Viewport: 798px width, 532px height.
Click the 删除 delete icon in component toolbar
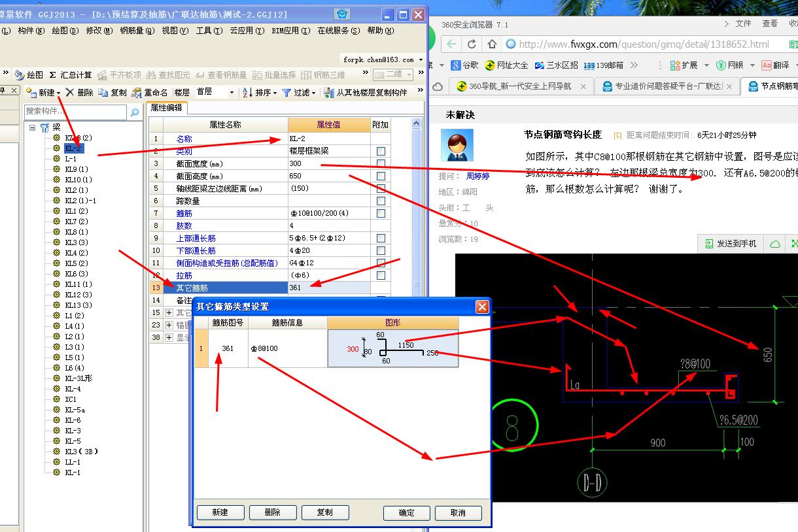tap(70, 92)
